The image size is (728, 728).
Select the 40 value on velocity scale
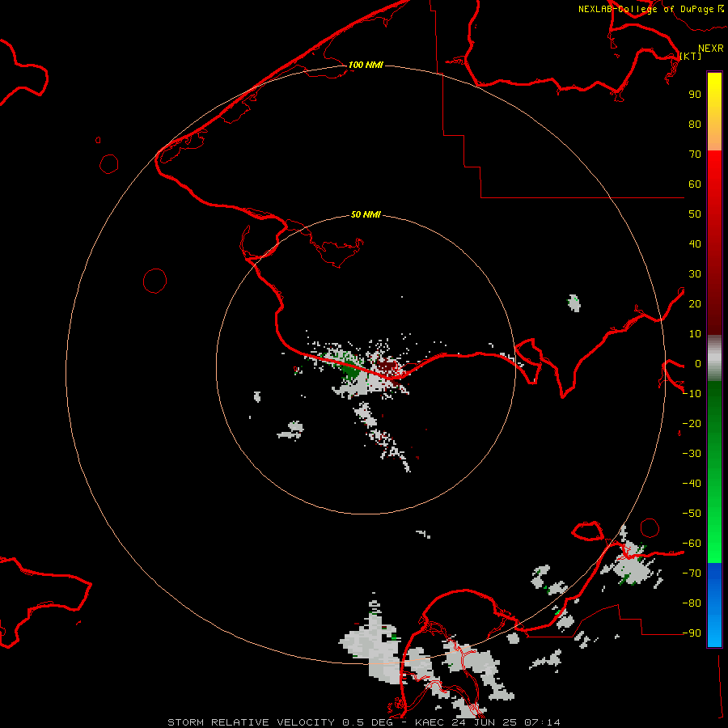coord(695,244)
